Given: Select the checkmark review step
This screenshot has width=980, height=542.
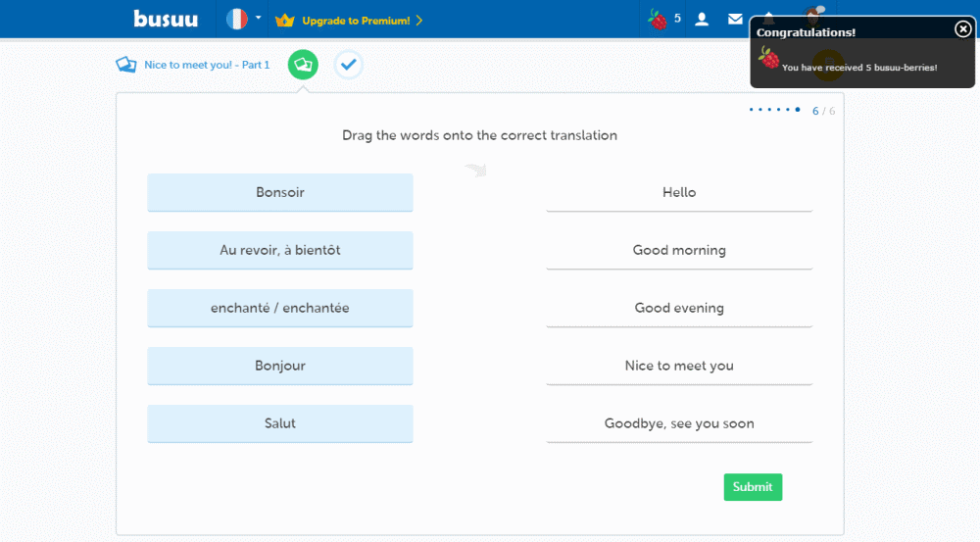Looking at the screenshot, I should 349,65.
